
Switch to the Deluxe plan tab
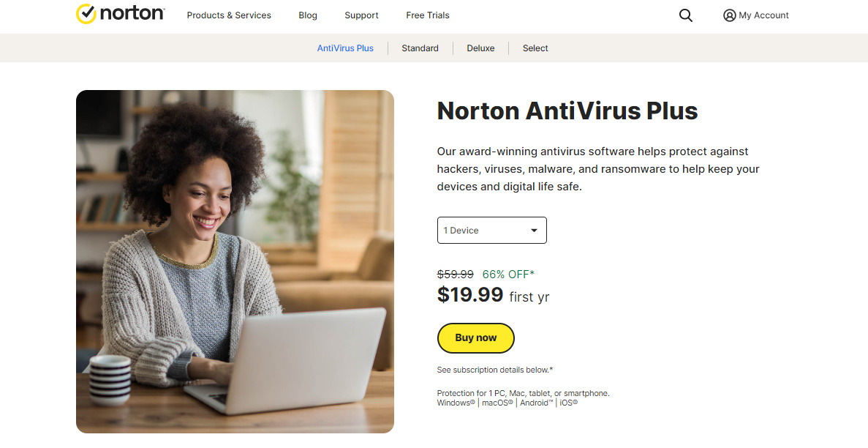(480, 48)
